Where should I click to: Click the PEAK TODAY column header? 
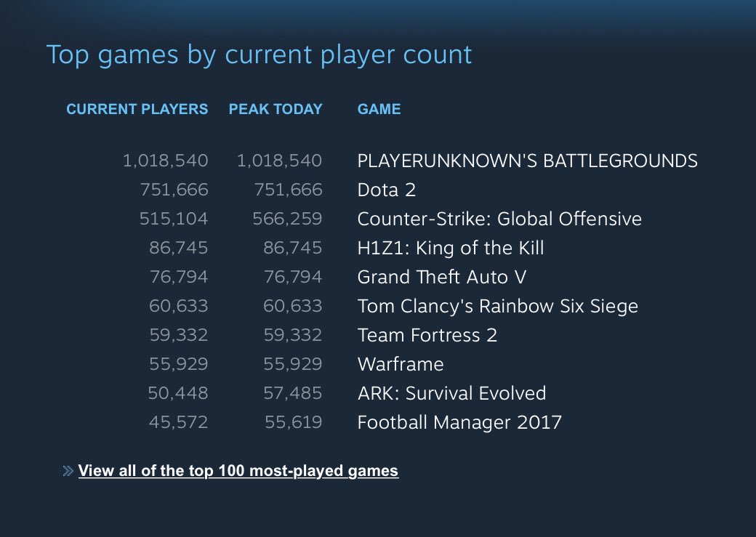(276, 110)
